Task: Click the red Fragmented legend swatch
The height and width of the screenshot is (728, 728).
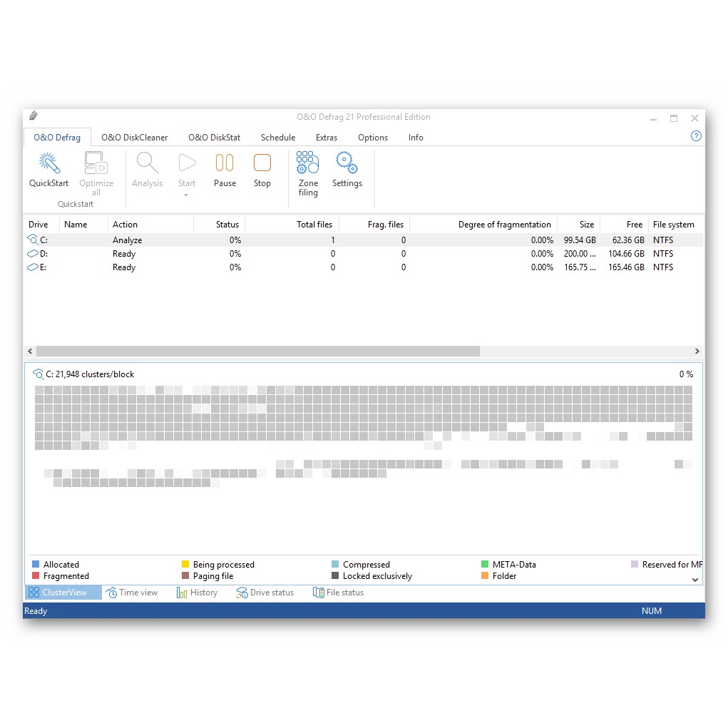Action: click(x=36, y=575)
